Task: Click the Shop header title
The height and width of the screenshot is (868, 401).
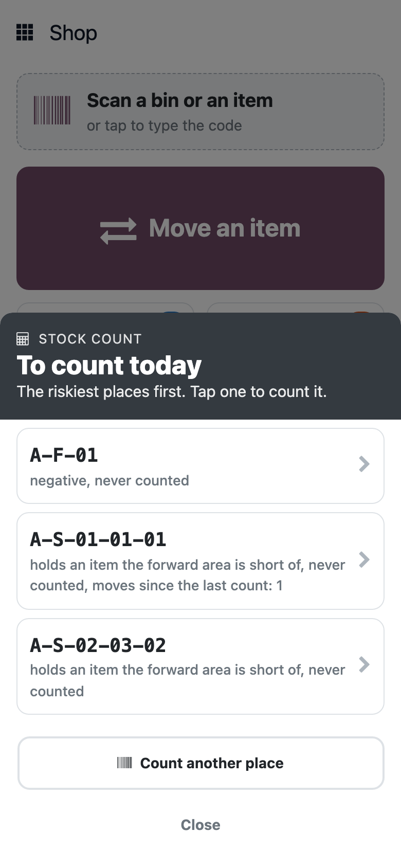Action: [74, 33]
